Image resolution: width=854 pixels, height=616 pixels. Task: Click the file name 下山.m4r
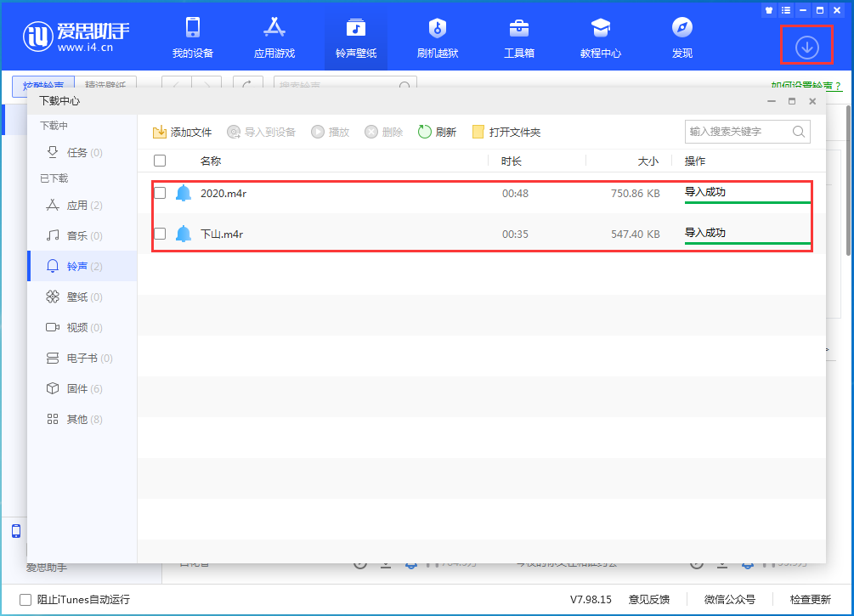(x=222, y=235)
